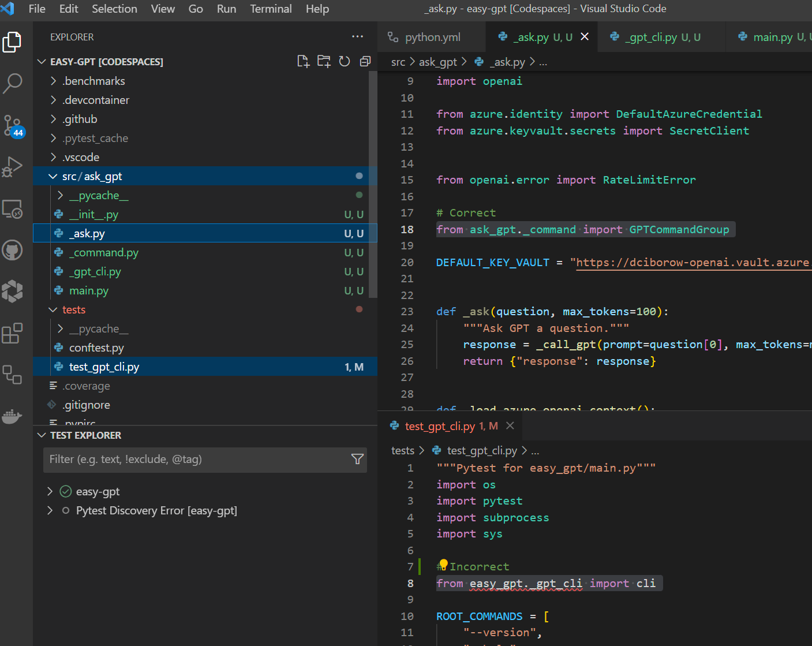Close the test_gpt_cli.py editor tab
The image size is (812, 646).
click(510, 425)
